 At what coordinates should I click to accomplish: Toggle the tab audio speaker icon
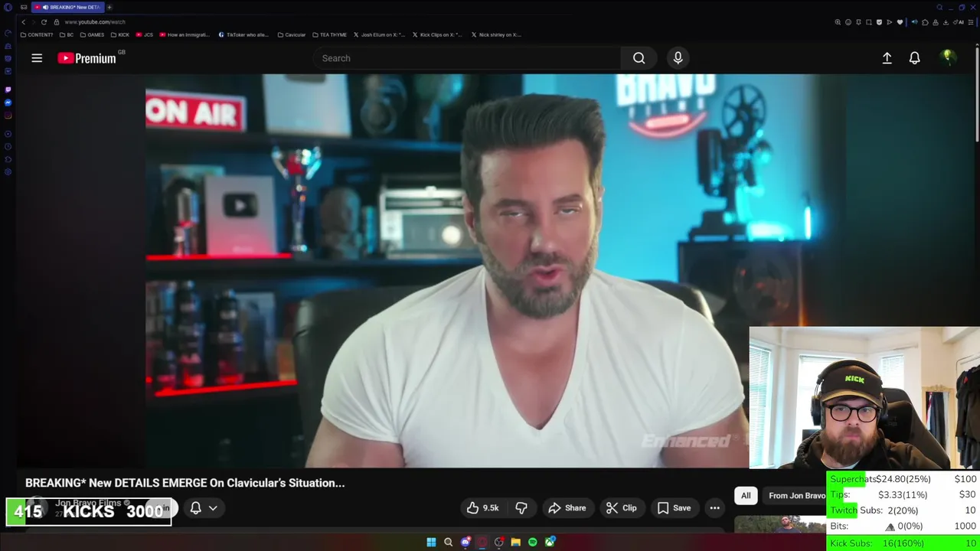(914, 22)
